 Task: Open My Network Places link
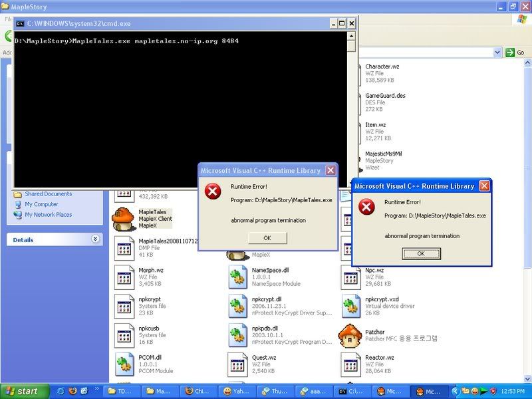48,215
